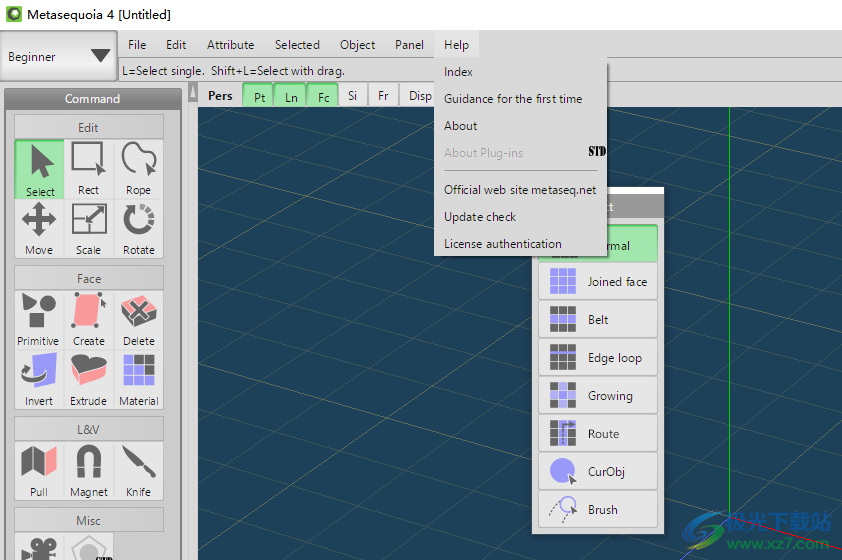
Task: Click the Metasequoia app icon in title bar
Action: pyautogui.click(x=13, y=14)
